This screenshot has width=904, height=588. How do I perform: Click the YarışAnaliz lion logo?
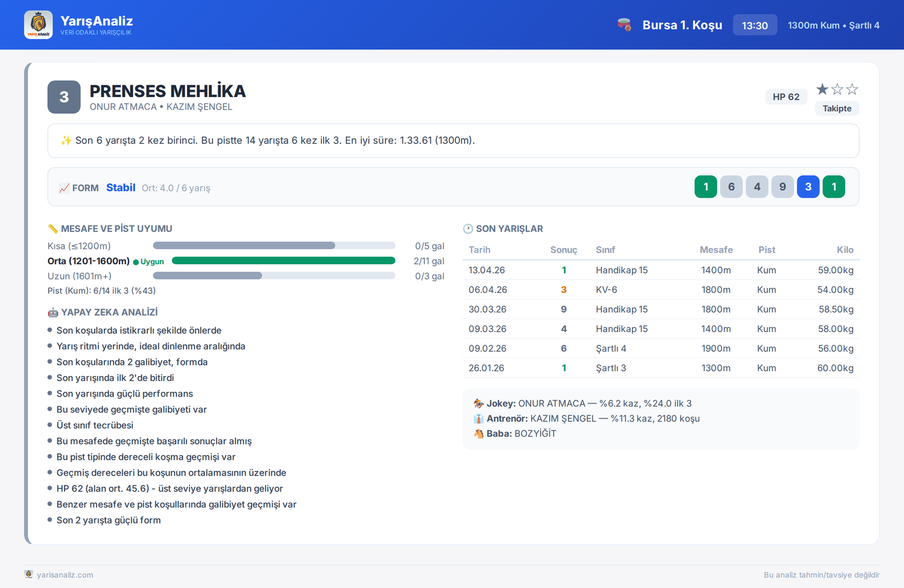38,25
